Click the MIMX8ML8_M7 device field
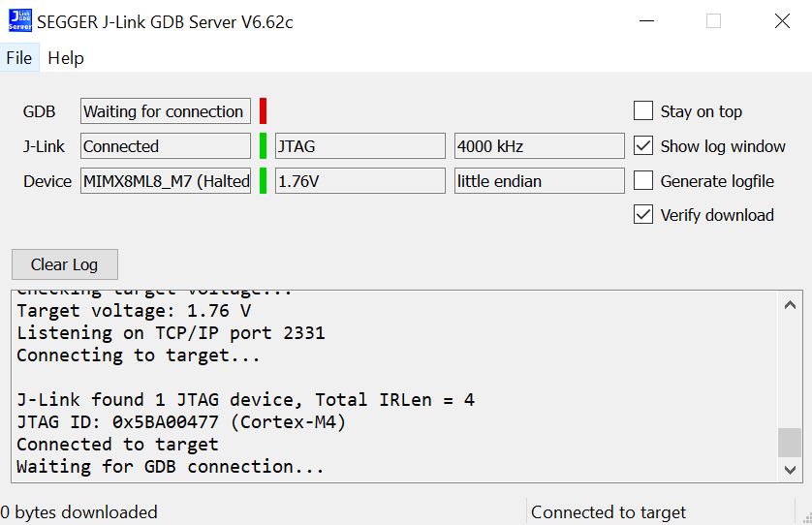Viewport: 812px width, 525px height. tap(165, 181)
